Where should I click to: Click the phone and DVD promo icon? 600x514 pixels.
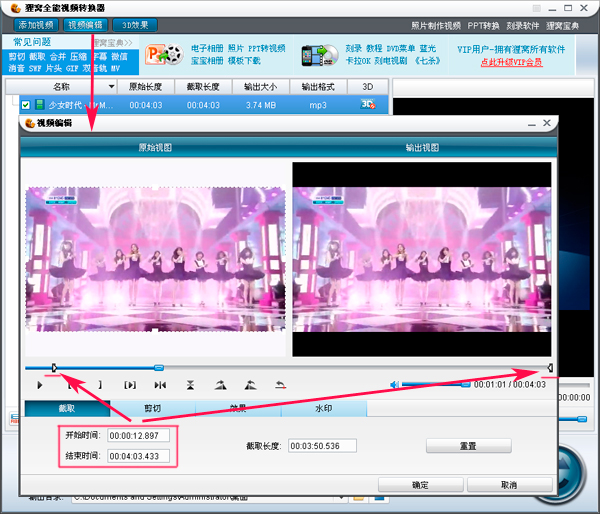click(x=320, y=55)
